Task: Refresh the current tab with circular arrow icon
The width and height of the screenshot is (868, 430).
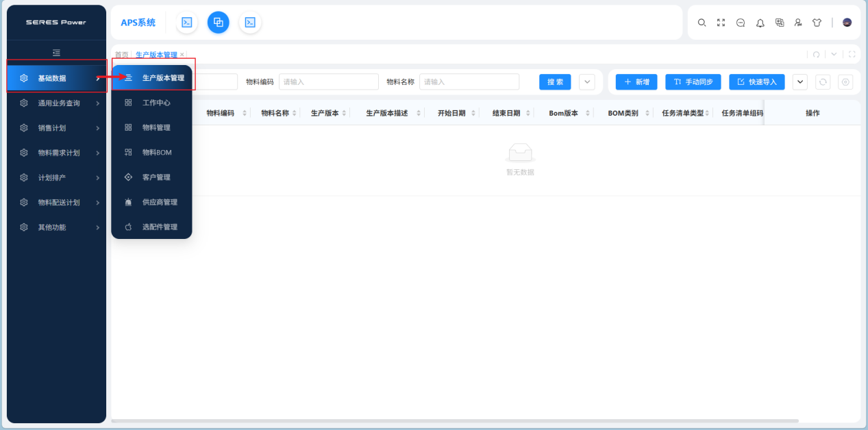Action: [816, 54]
